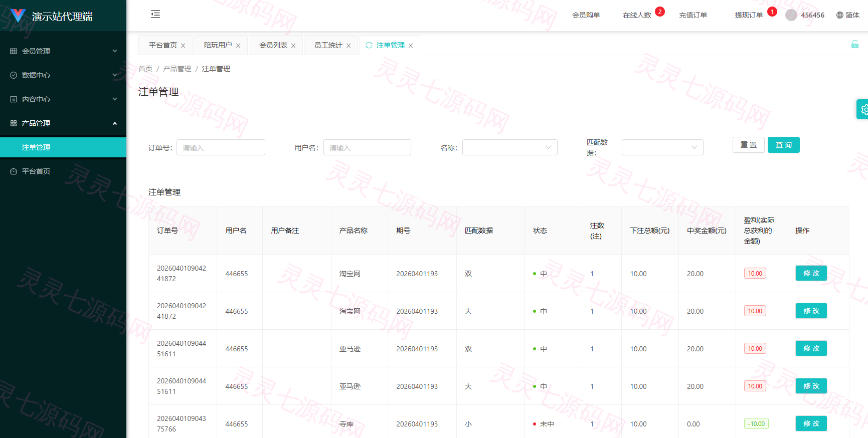This screenshot has height=438, width=868.
Task: Click the 首页 breadcrumb link
Action: pos(145,69)
